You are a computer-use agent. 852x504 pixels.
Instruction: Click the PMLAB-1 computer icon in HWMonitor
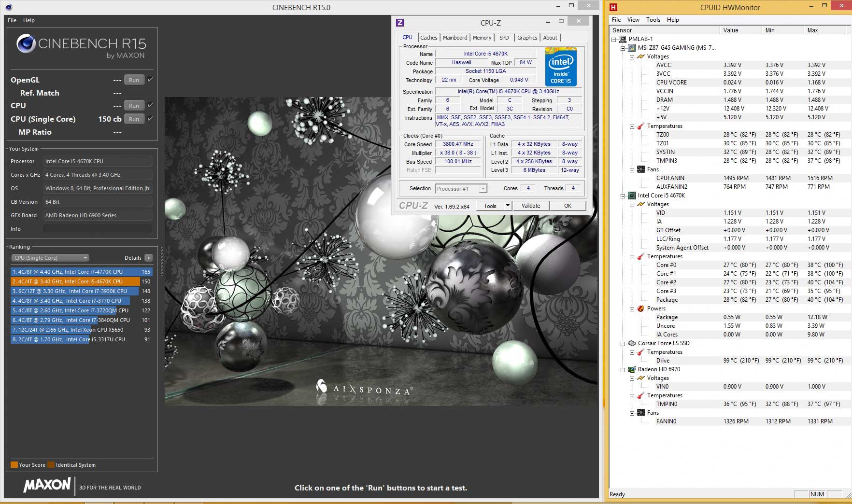pos(623,39)
